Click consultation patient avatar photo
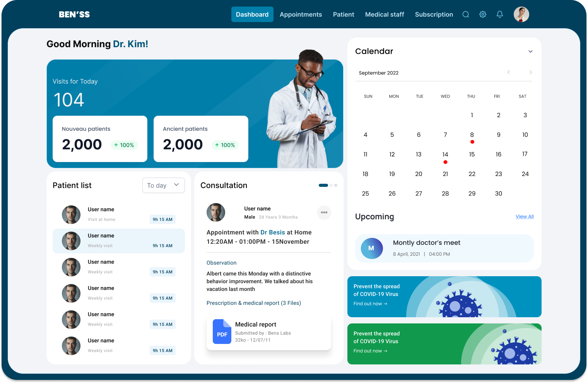The image size is (588, 383). click(216, 212)
